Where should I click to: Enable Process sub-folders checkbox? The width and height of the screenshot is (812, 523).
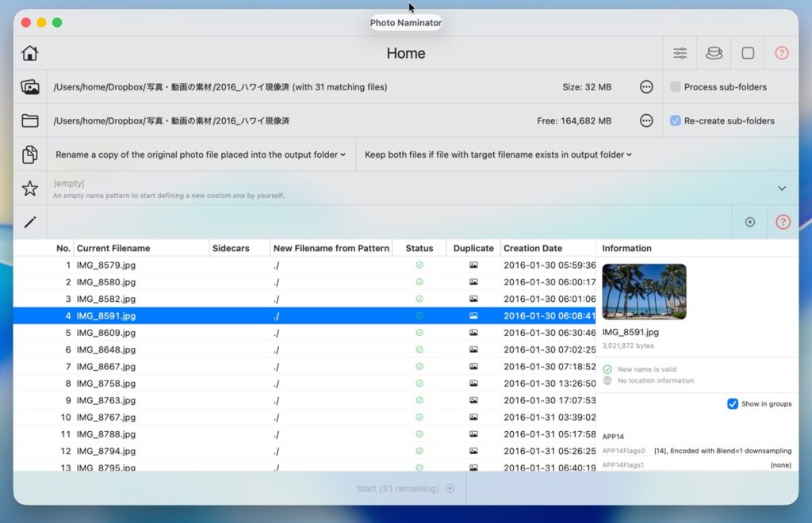pos(676,87)
